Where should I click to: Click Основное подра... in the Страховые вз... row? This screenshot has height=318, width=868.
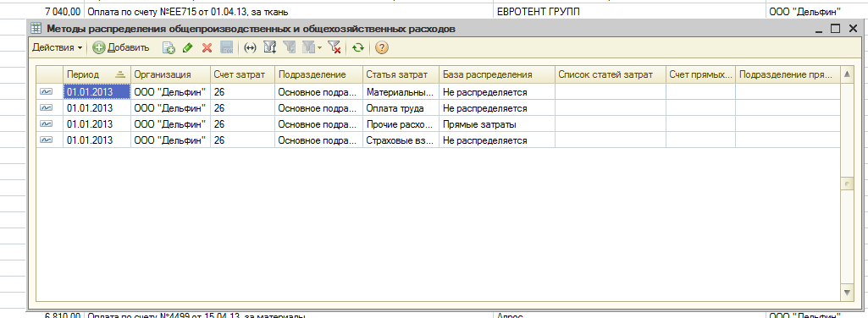pyautogui.click(x=319, y=140)
